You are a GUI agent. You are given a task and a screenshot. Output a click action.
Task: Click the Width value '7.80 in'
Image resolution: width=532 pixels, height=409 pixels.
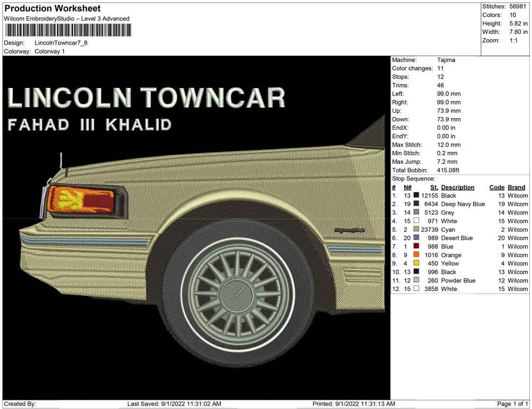tap(519, 32)
